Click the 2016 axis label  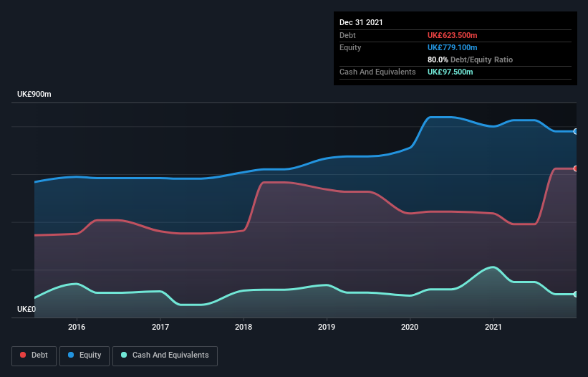coord(77,327)
